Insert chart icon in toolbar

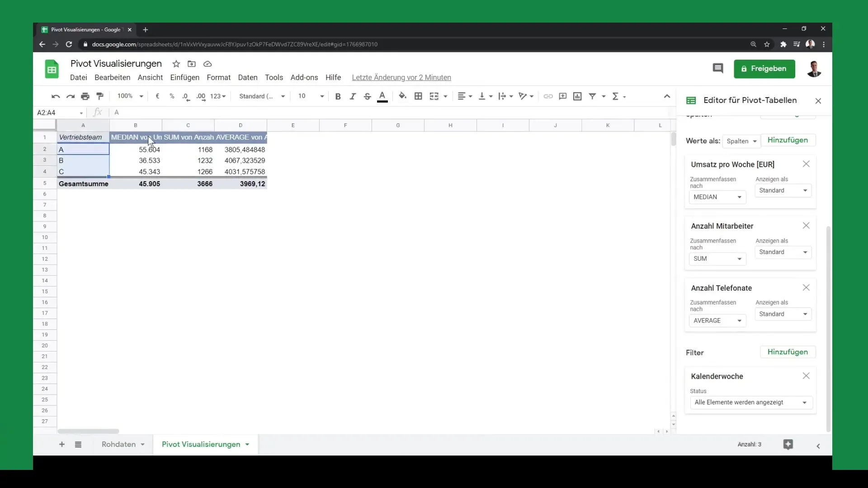[x=577, y=96]
